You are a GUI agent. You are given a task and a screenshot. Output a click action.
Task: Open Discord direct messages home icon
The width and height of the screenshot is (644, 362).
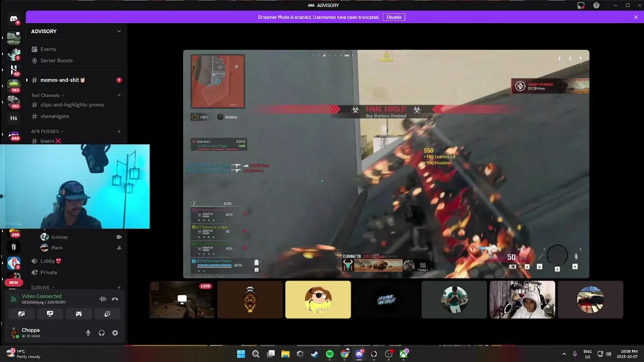point(14,19)
